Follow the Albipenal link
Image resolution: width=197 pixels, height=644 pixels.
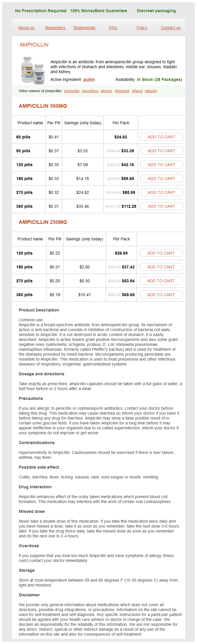pos(122,91)
